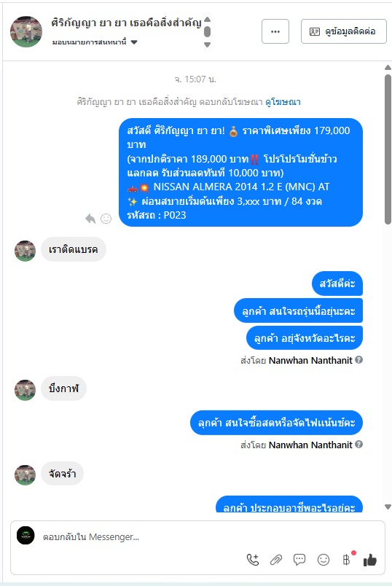Expand the assign conversation dropdown
This screenshot has height=586, width=392.
(x=134, y=42)
